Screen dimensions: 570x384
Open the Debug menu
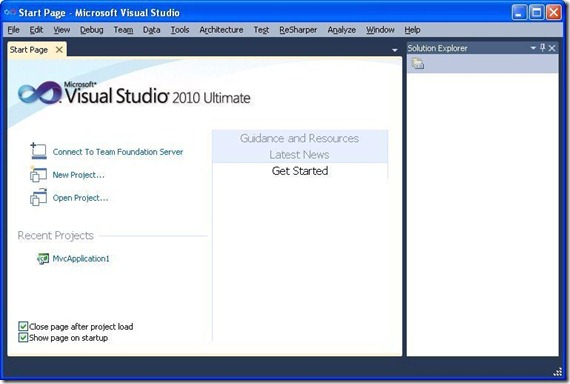point(92,30)
